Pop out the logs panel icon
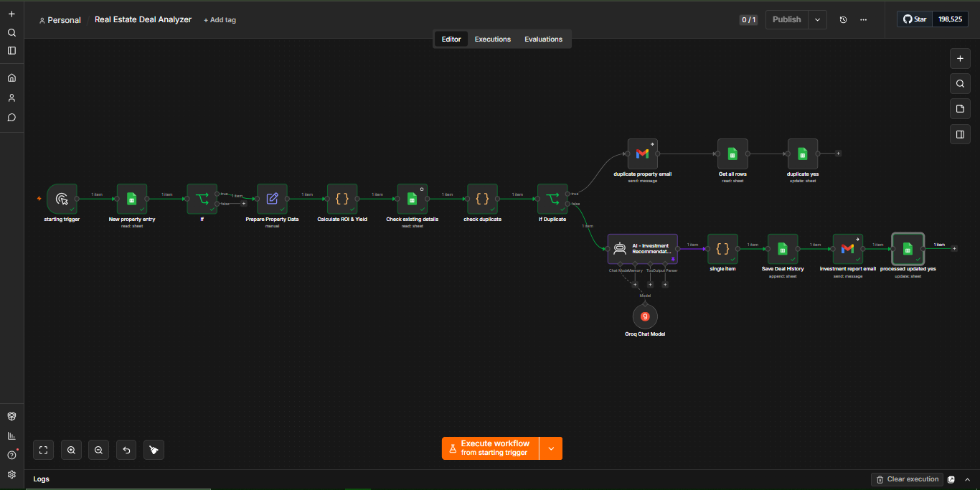 [951, 479]
